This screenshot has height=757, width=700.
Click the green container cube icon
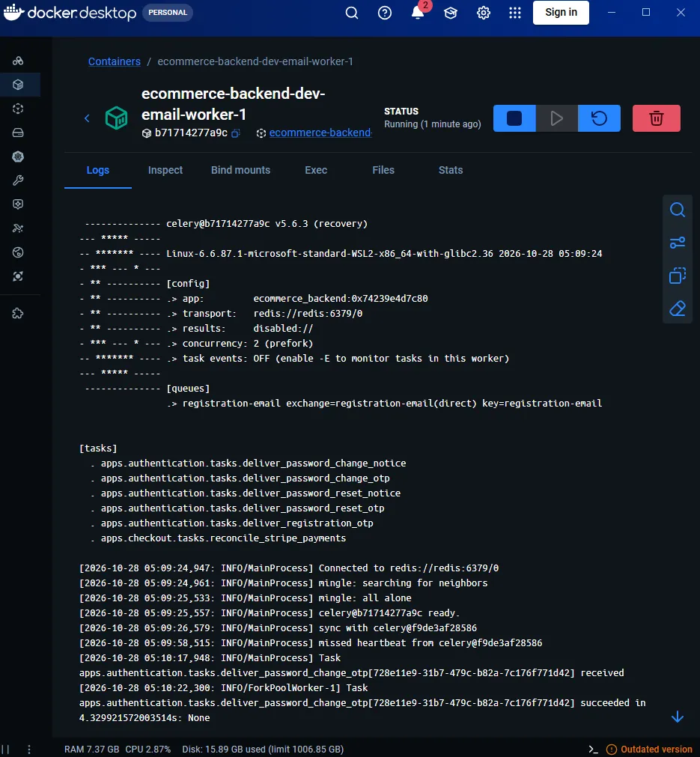[116, 118]
